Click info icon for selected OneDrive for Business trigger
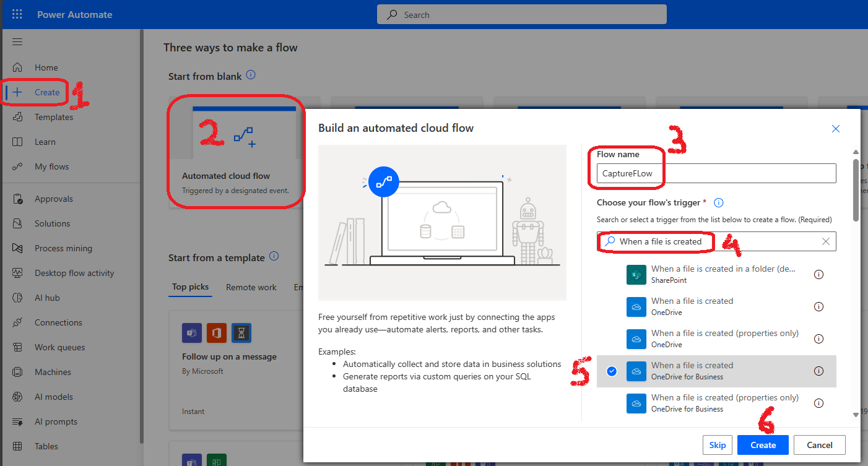 coord(818,371)
